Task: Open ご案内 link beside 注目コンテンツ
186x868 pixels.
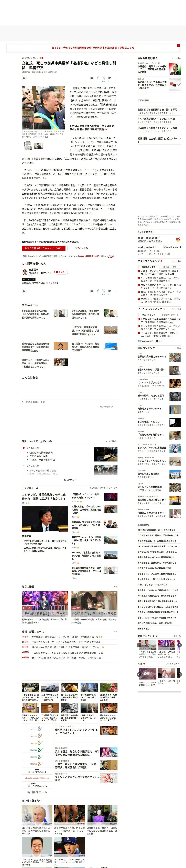Action: point(178,348)
